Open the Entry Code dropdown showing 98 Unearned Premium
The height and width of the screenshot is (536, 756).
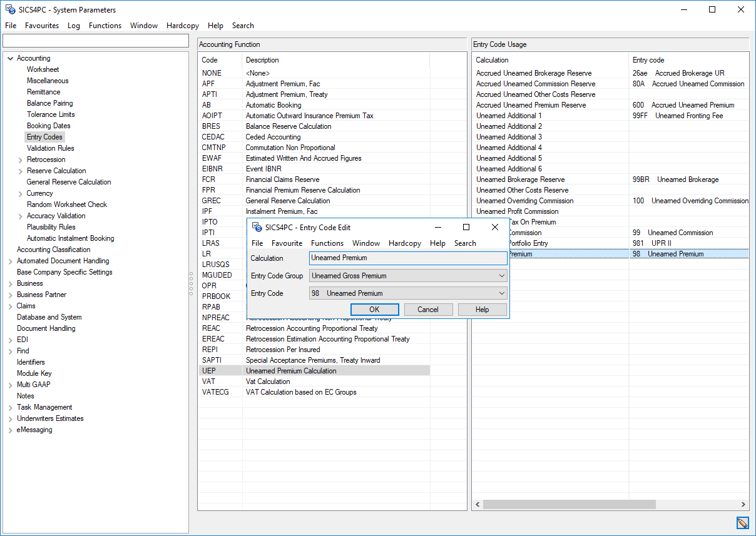pyautogui.click(x=502, y=293)
